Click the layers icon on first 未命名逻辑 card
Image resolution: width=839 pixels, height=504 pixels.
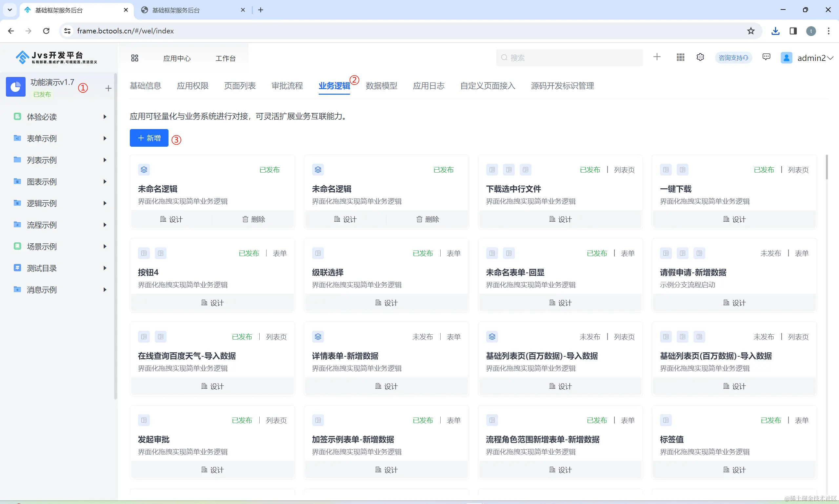(x=144, y=169)
